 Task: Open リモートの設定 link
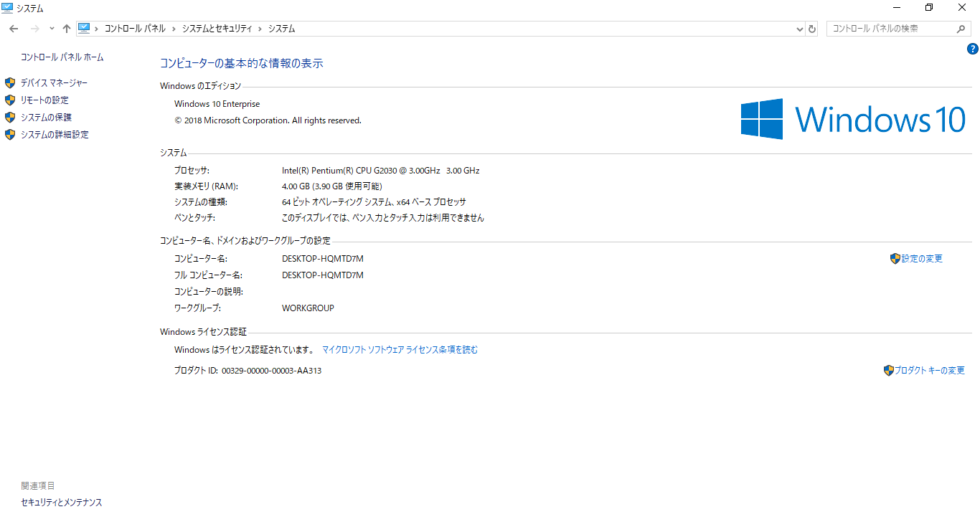point(44,100)
